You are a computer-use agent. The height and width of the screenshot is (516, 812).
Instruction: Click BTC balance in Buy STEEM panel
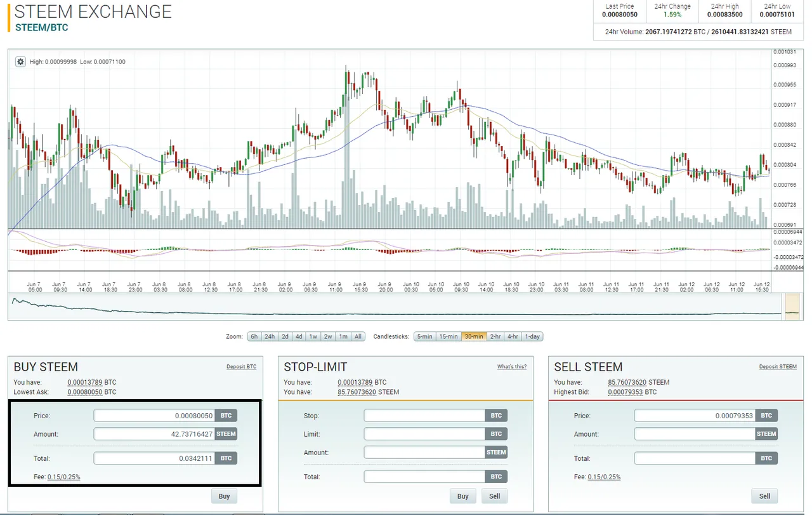[85, 382]
